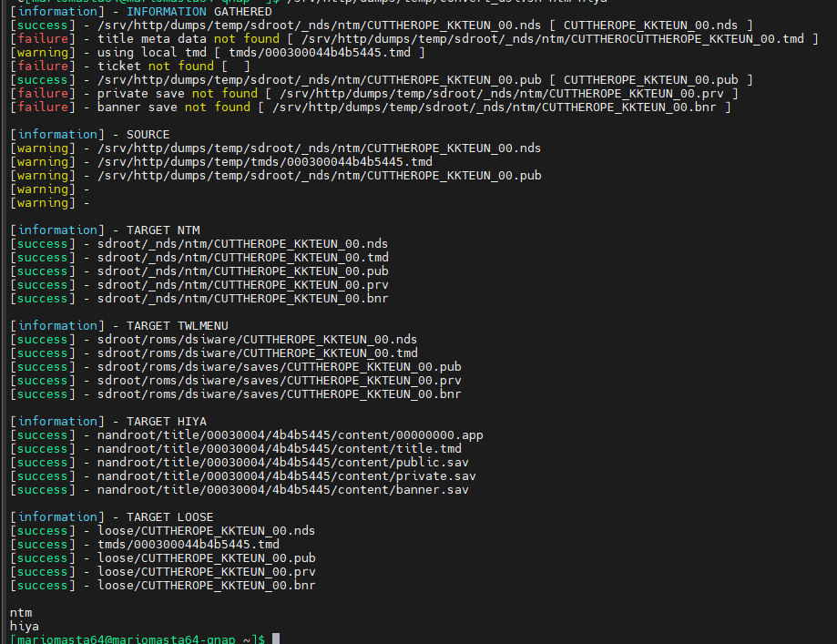Select the content/public.sav path
Viewport: 837px width, 644px height.
coord(283,463)
